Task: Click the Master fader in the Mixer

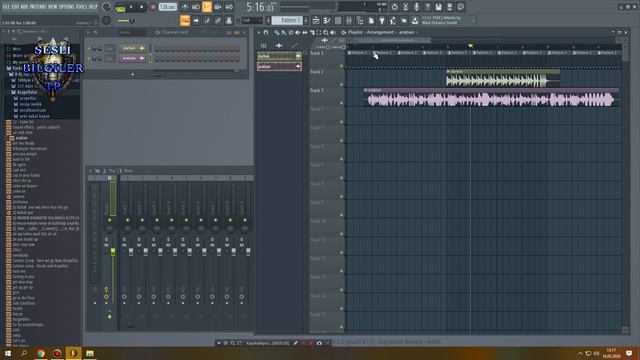Action: [113, 252]
